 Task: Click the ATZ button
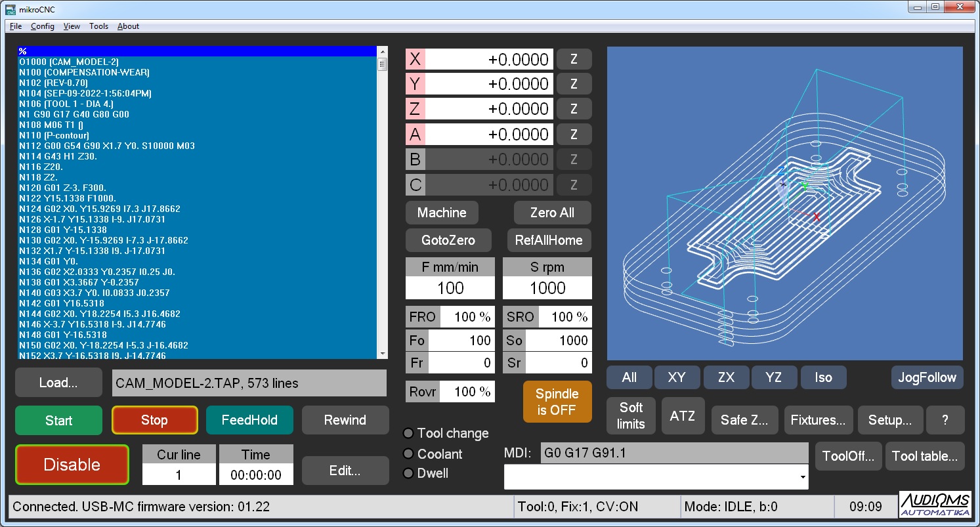(x=683, y=415)
